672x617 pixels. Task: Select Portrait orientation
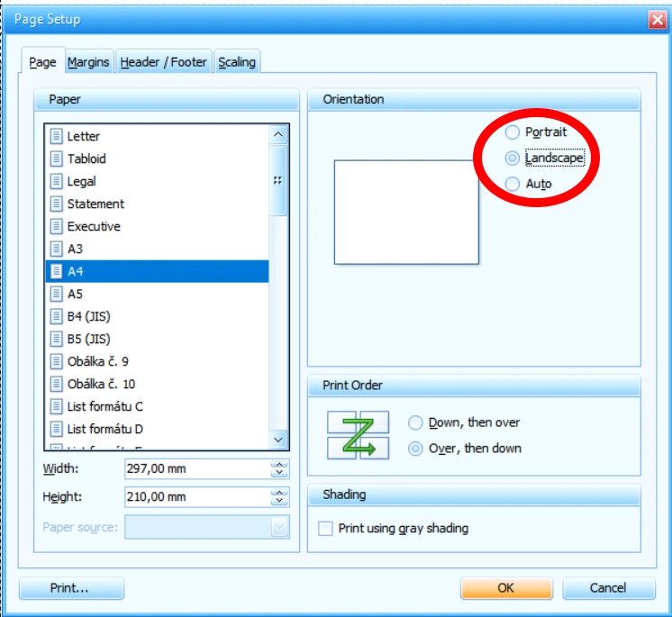[512, 132]
